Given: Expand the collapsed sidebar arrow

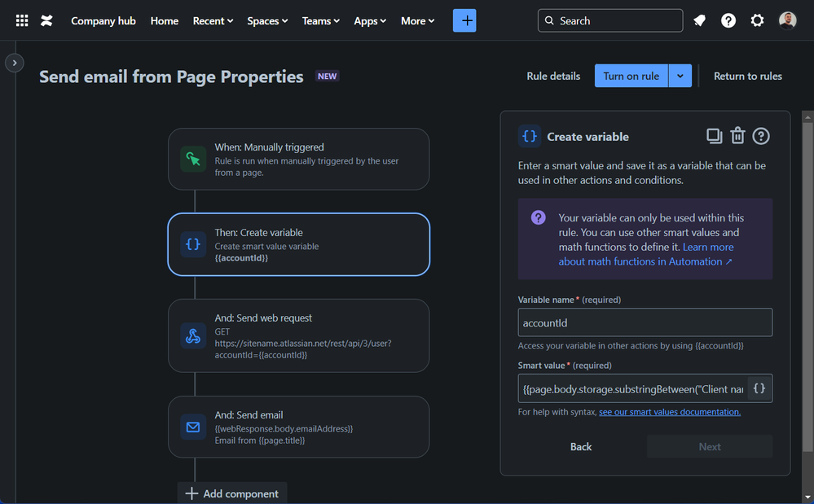Looking at the screenshot, I should (x=15, y=63).
